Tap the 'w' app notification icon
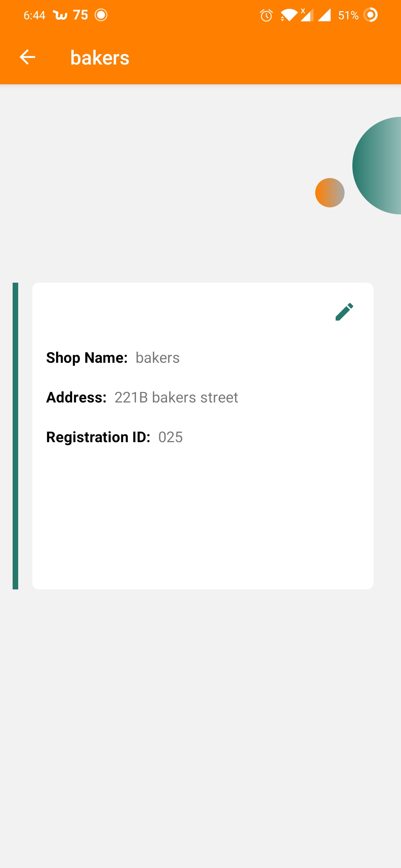This screenshot has height=868, width=401. click(60, 15)
